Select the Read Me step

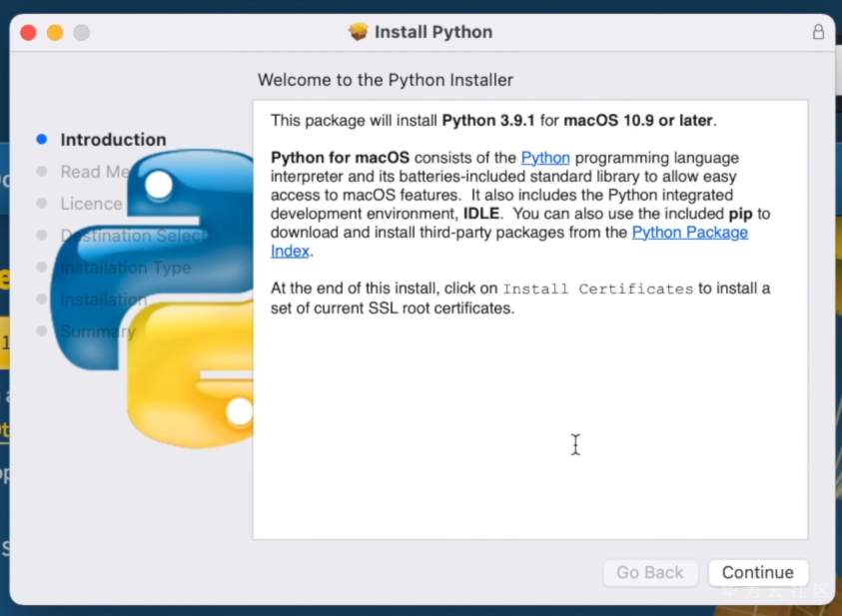pyautogui.click(x=95, y=172)
